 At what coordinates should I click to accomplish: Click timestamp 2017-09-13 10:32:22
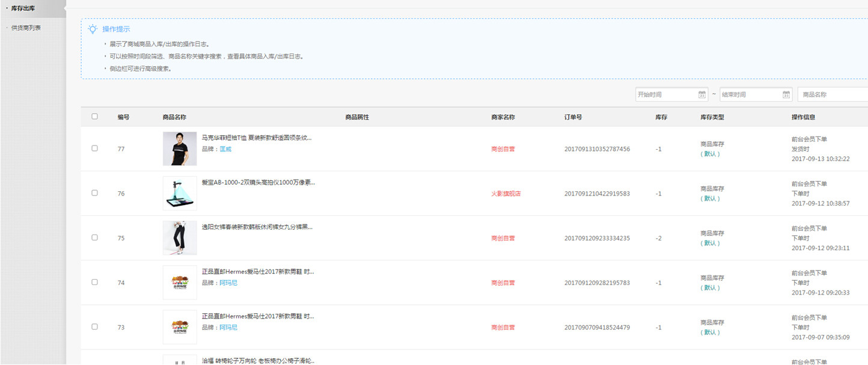821,159
